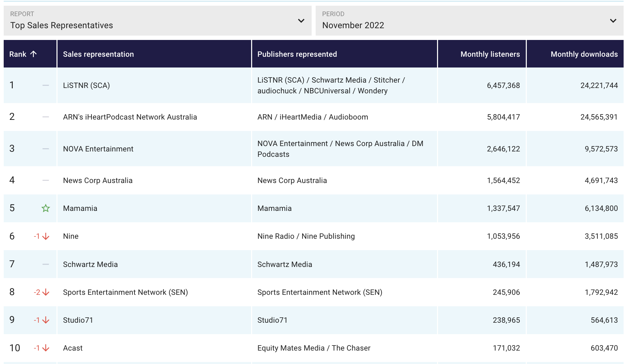This screenshot has height=364, width=630.
Task: Click rank number 1 for LiSTNR
Action: 12,85
